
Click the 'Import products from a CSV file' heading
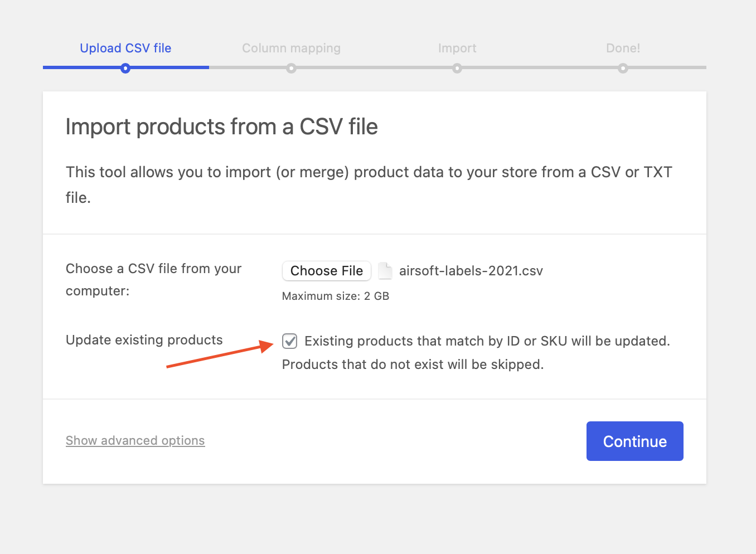pos(221,127)
